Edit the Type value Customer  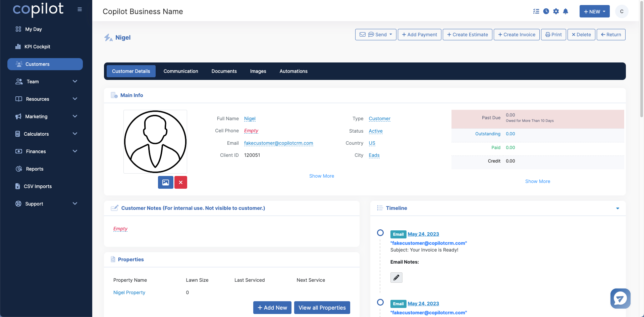380,119
